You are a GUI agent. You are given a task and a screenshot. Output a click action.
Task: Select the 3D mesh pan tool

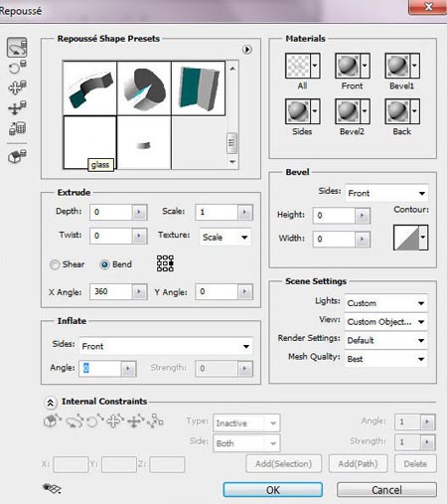point(17,87)
